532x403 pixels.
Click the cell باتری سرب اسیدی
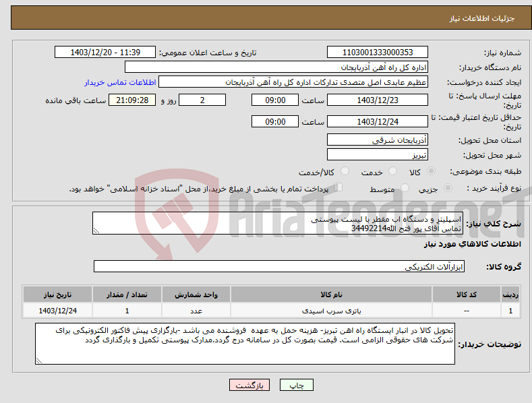coord(331,311)
